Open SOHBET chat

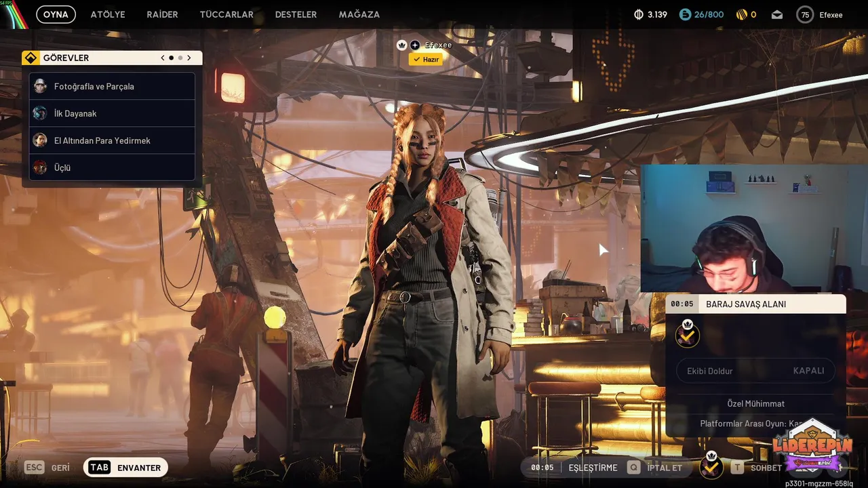click(766, 468)
